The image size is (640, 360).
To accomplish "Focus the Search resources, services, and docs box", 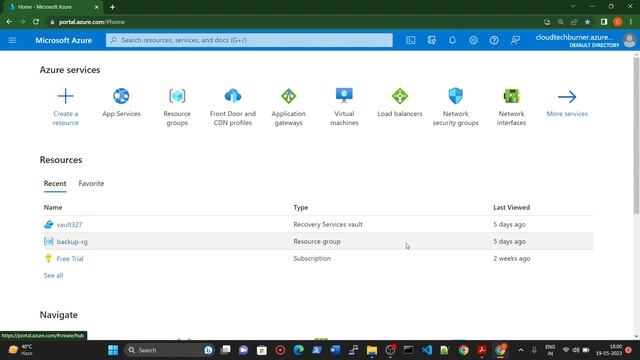I will 249,40.
